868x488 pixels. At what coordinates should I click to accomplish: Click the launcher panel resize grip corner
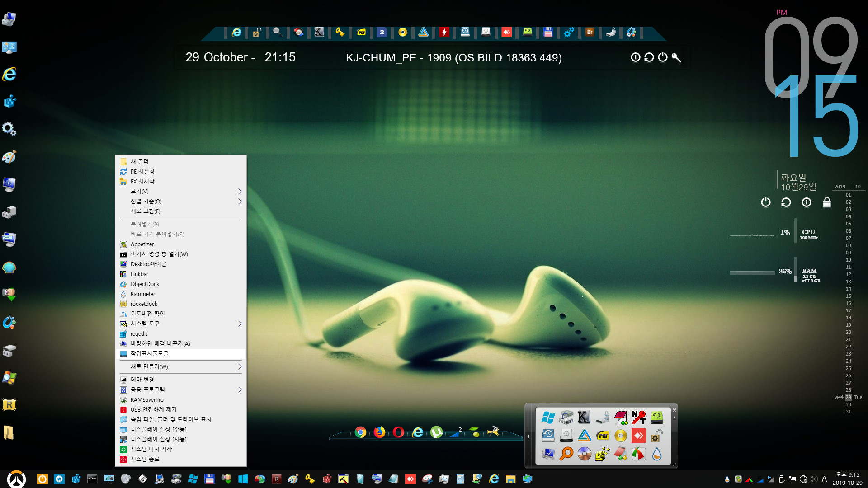coord(674,465)
